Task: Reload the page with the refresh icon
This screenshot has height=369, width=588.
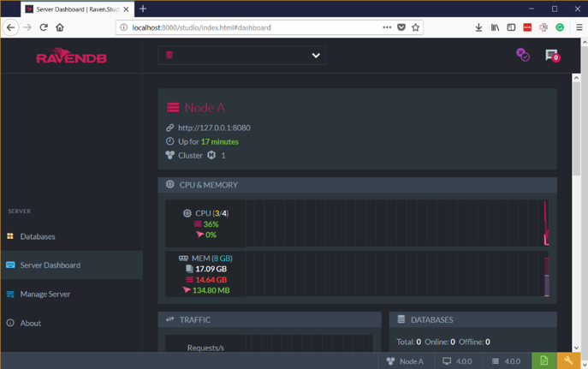Action: pos(44,27)
